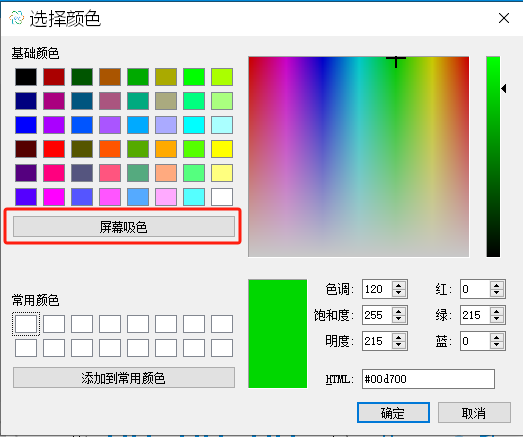Focus the 色调 hue value field
Viewport: 523px width, 437px height.
click(377, 289)
